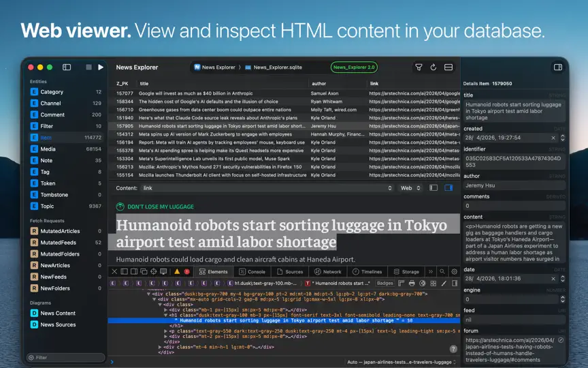Click the print styles printer icon
Screen dimensions: 588x368
[x=412, y=283]
